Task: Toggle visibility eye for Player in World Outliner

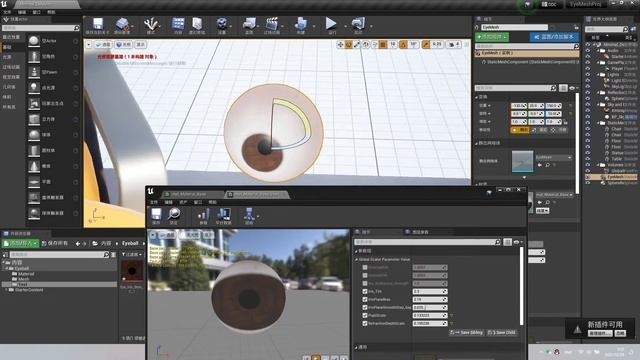Action: click(588, 69)
